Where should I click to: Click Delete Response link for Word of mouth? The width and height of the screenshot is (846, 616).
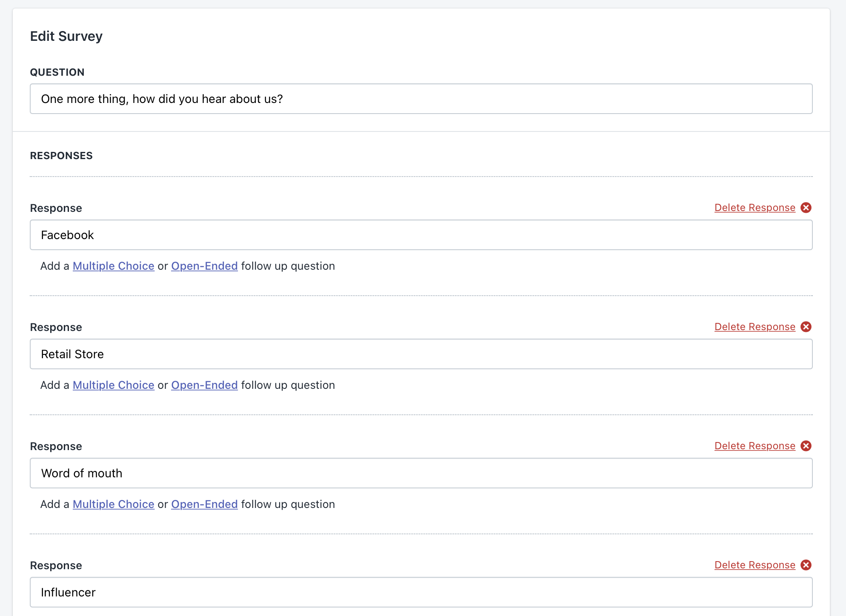pyautogui.click(x=755, y=446)
